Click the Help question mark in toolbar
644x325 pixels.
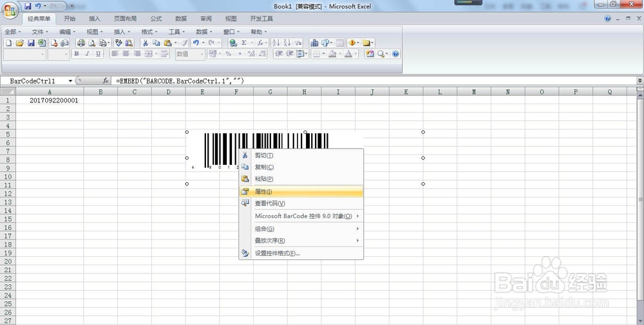tap(395, 54)
